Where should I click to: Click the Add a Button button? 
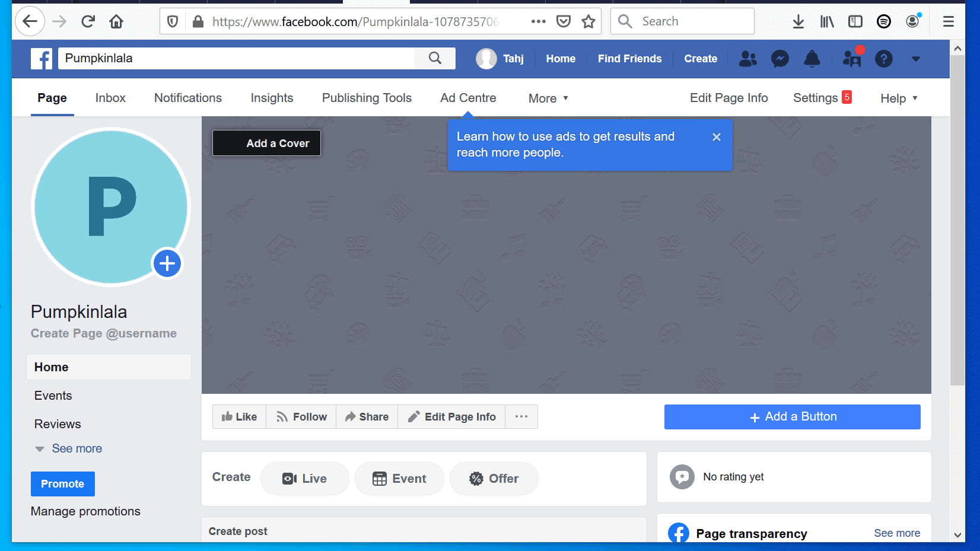coord(793,417)
